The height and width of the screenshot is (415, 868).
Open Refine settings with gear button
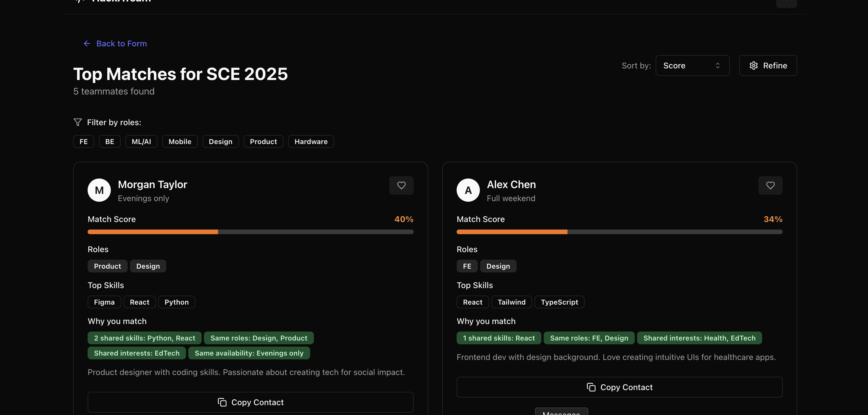pyautogui.click(x=768, y=65)
